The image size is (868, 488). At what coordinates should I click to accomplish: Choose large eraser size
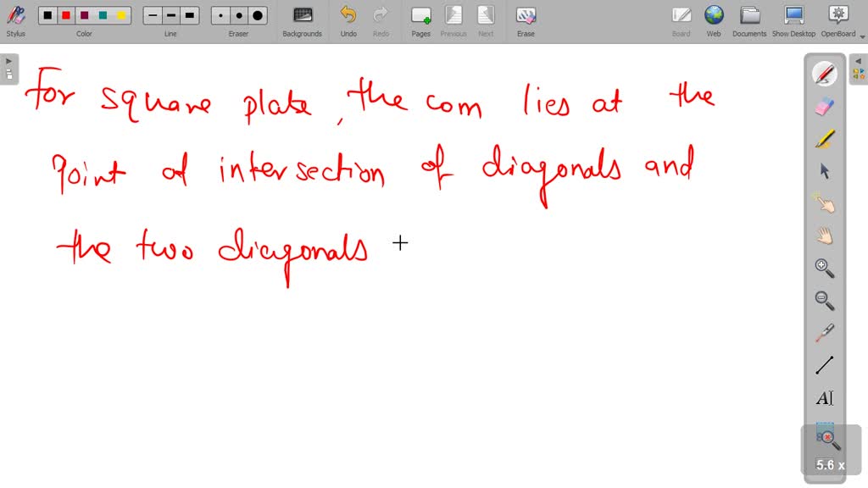pyautogui.click(x=258, y=15)
